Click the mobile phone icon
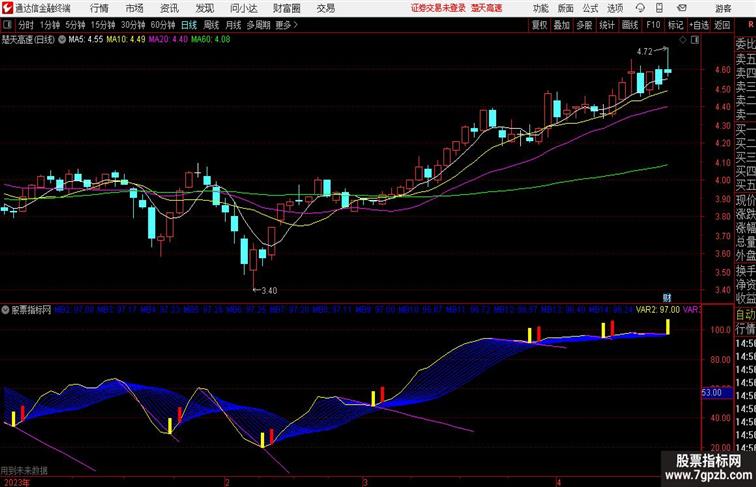The height and width of the screenshot is (487, 756). coord(659,8)
